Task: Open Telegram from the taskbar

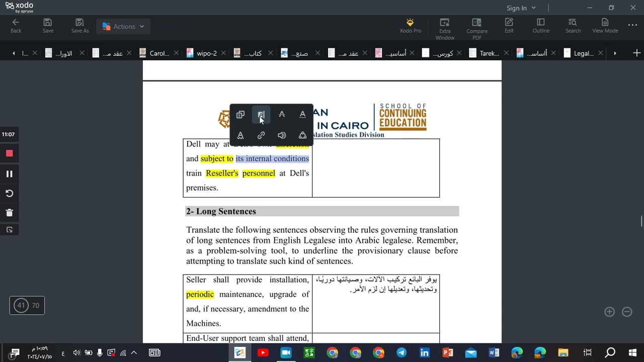Action: 401,353
